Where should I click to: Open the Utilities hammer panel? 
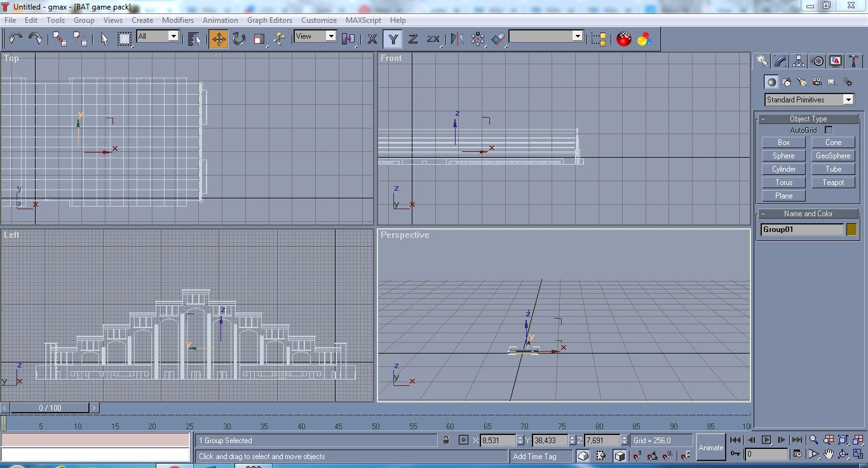pos(854,61)
